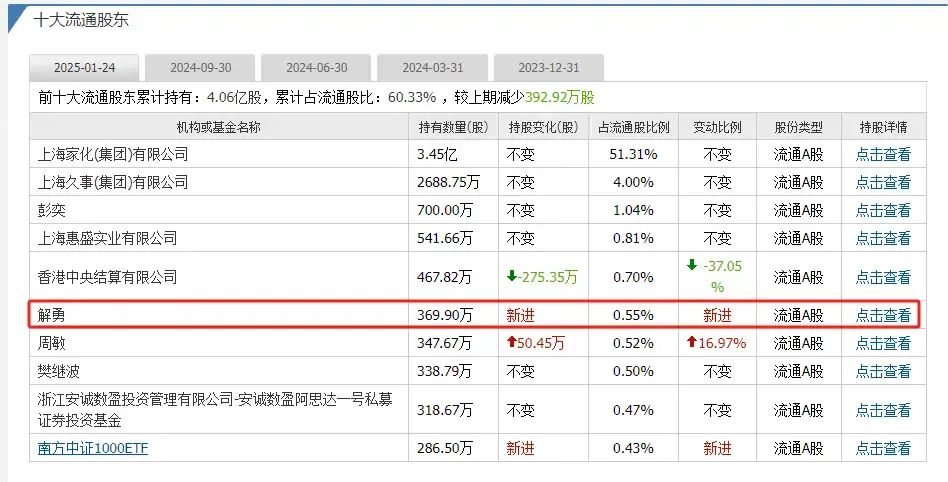Click the 持有数量(股) column header

point(453,127)
